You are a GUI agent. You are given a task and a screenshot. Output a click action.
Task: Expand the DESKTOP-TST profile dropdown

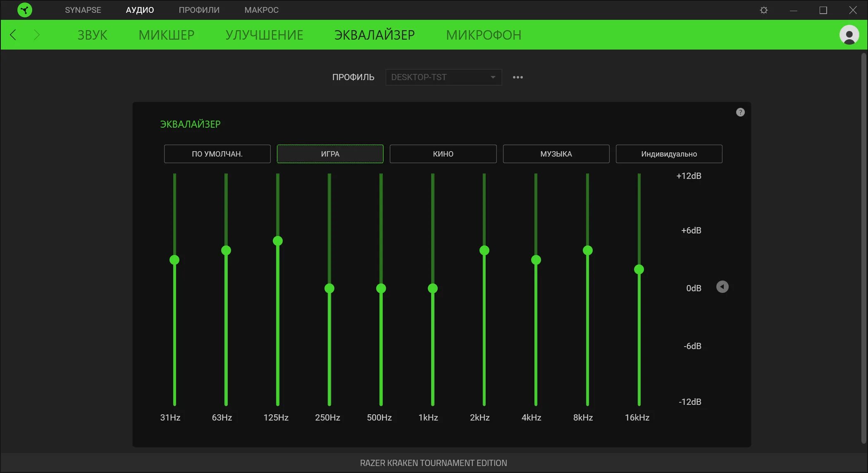444,77
